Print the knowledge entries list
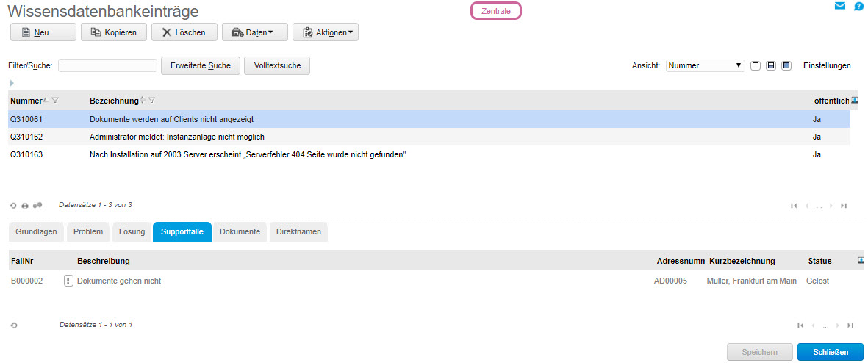Viewport: 868px width, 363px height. tap(25, 205)
